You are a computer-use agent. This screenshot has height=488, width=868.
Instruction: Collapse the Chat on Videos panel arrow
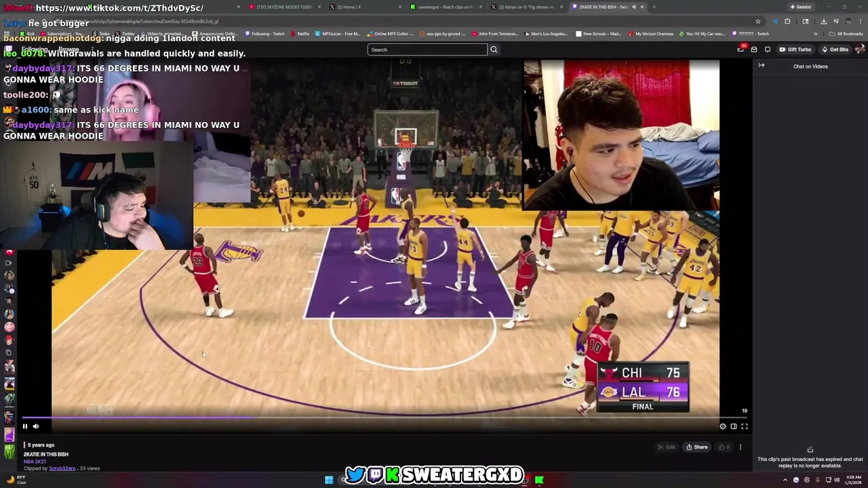pos(762,66)
